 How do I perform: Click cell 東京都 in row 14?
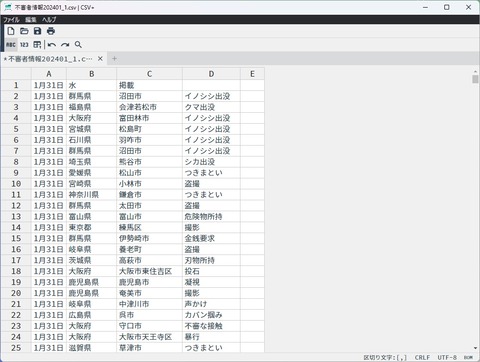coord(92,227)
